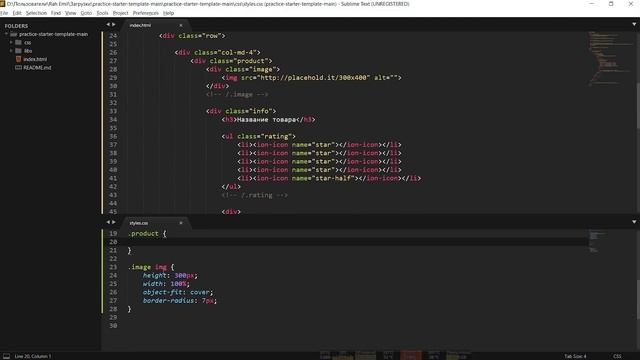Click line number 33 in index.html gutter
The height and width of the screenshot is (360, 640).
click(x=113, y=111)
